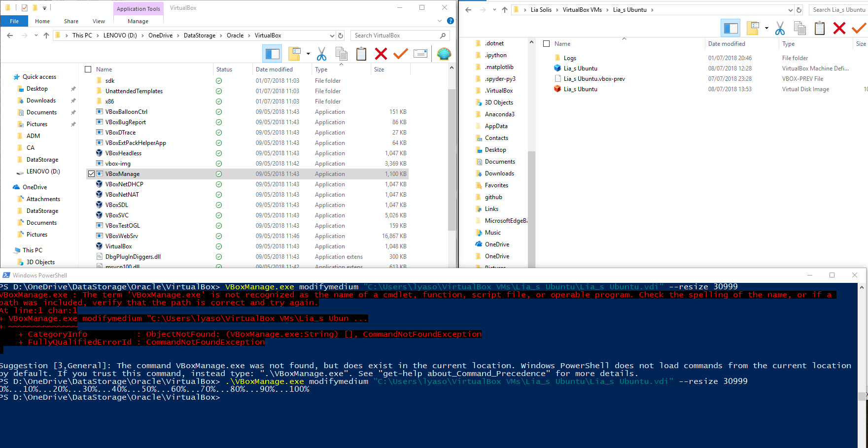Open Anaconda3 folder in right navigation pane
This screenshot has width=868, height=448.
(499, 114)
